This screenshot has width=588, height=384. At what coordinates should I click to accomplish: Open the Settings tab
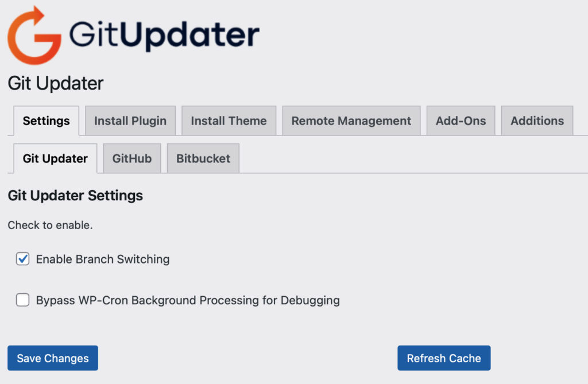(46, 121)
